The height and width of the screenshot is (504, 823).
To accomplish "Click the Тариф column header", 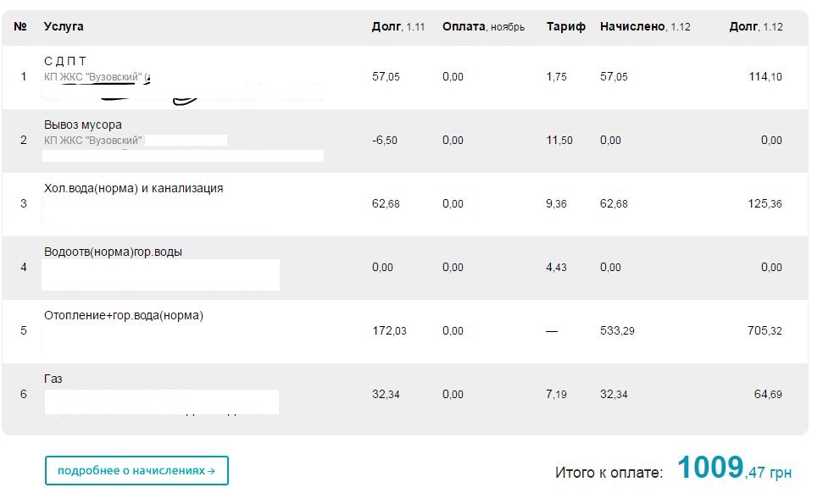I will point(566,27).
